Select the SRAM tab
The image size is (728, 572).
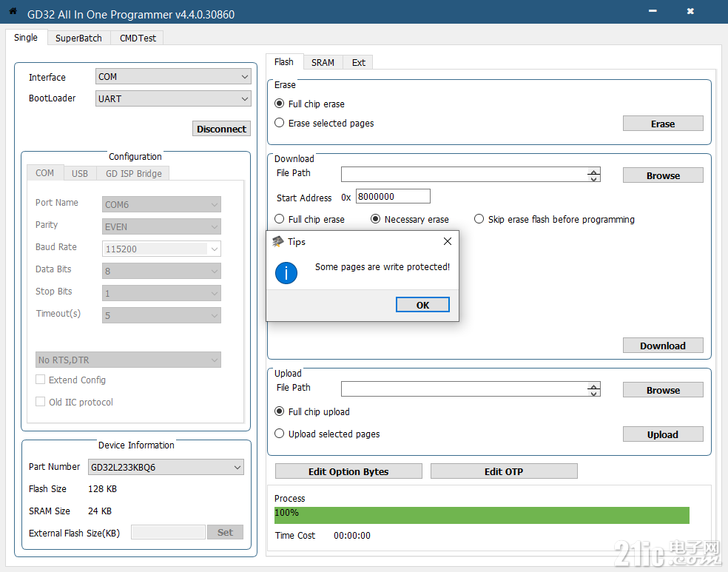point(323,62)
